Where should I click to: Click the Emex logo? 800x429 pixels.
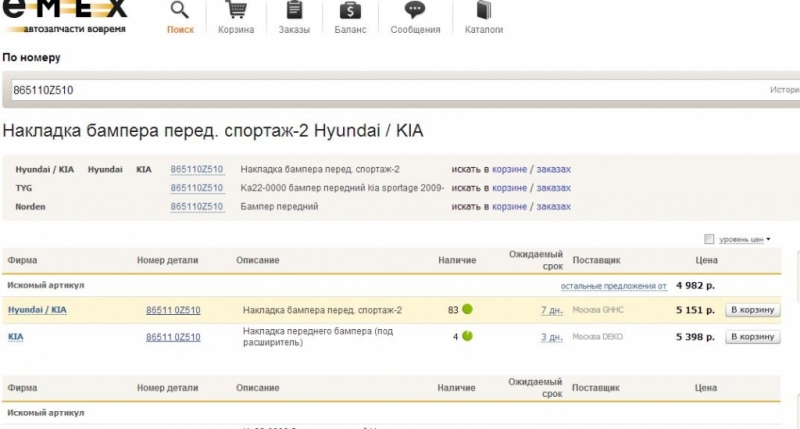(64, 14)
